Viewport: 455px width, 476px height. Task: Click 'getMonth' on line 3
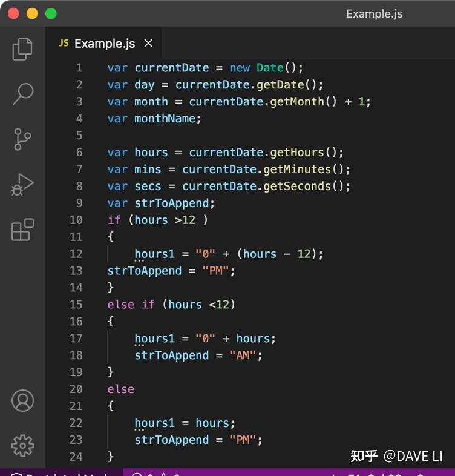coord(297,101)
